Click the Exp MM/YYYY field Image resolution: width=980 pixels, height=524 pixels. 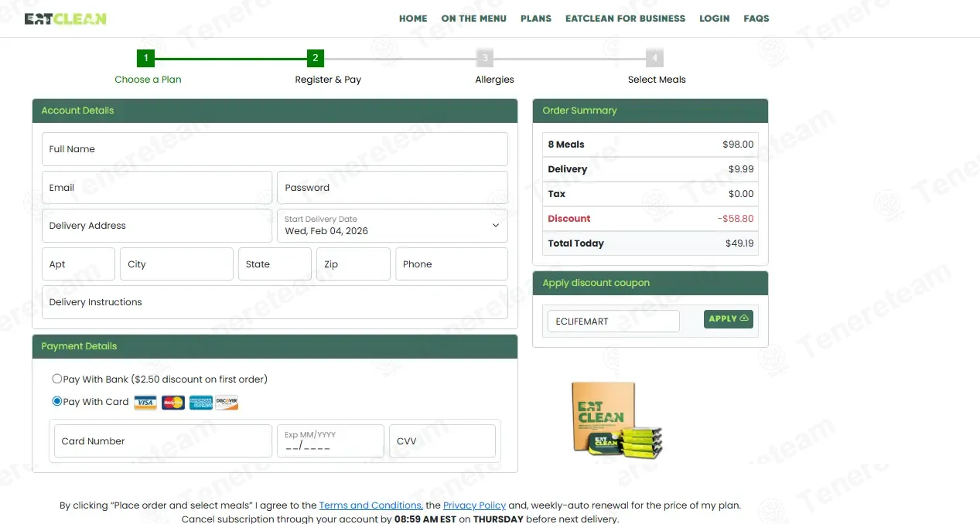(x=330, y=441)
